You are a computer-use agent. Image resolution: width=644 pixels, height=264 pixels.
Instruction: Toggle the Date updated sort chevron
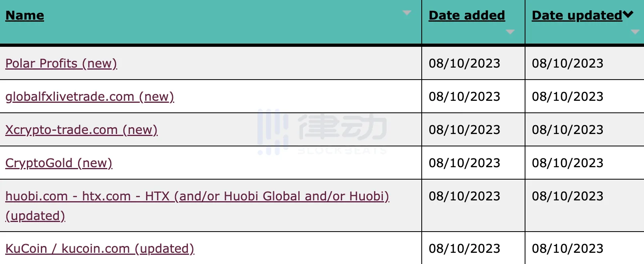click(x=628, y=15)
